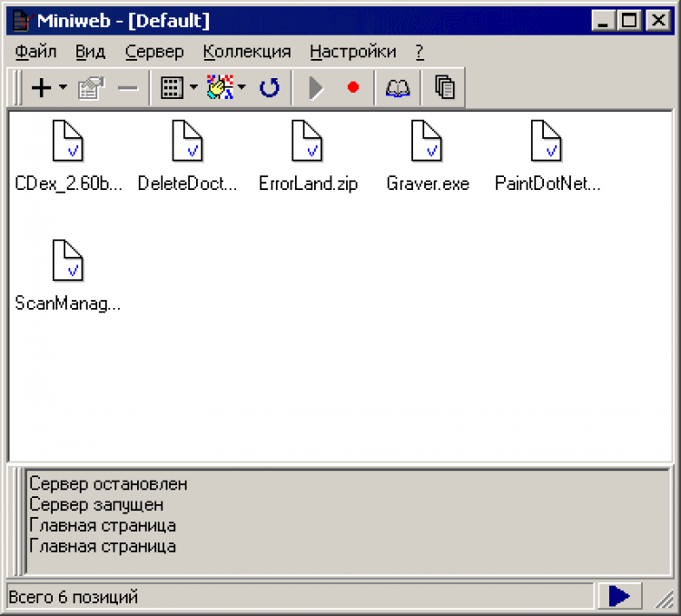
Task: Close the Miniweb window
Action: point(658,20)
